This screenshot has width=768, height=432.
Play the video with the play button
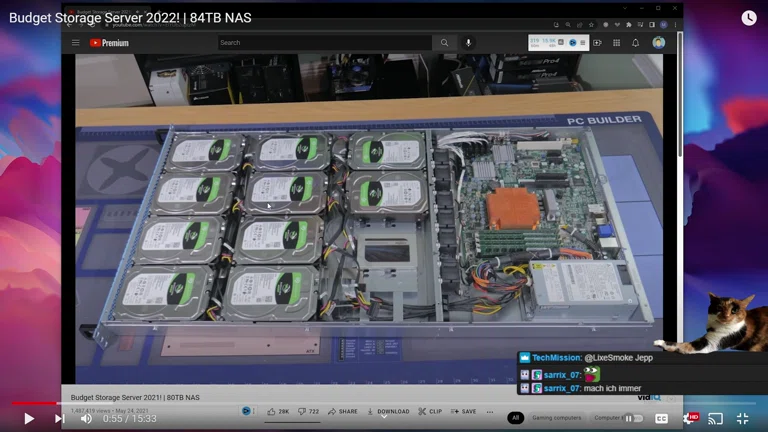(x=29, y=418)
